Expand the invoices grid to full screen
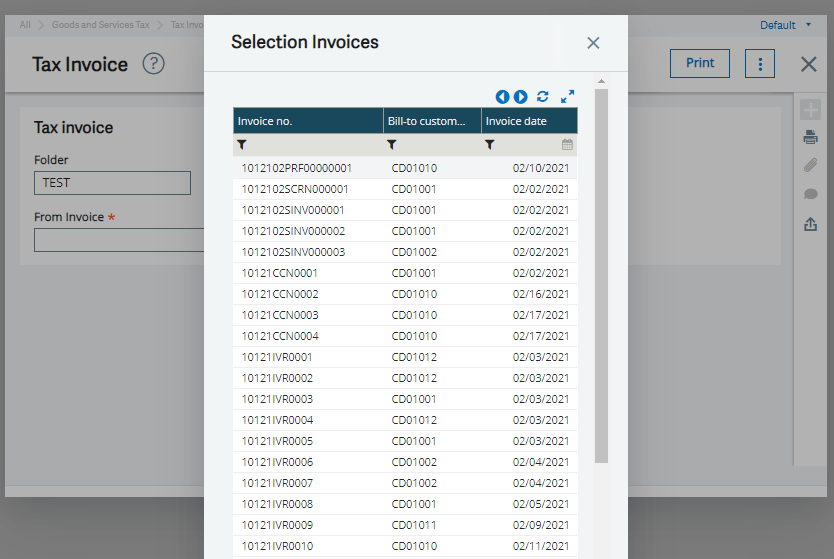Screen dimensions: 834x559 point(568,96)
